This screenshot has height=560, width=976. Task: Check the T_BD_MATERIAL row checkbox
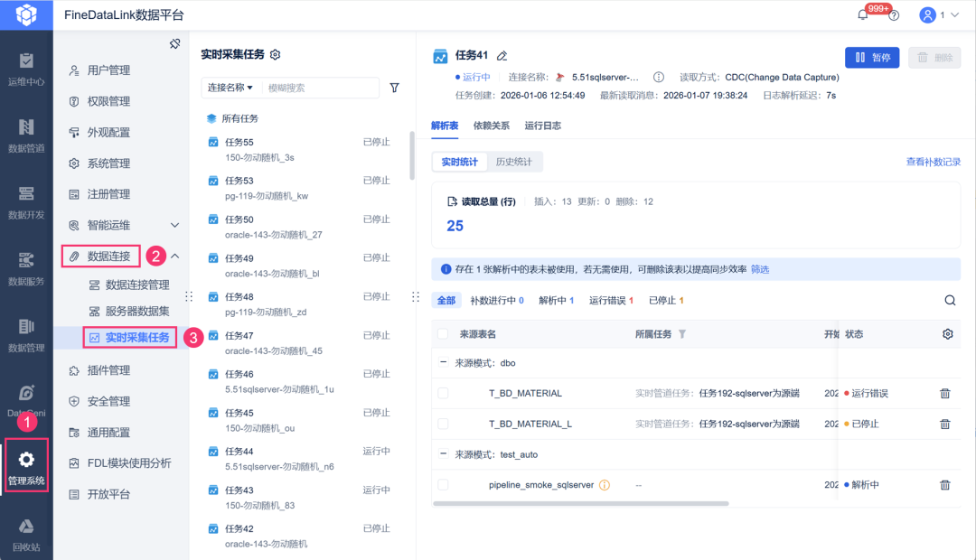coord(443,393)
